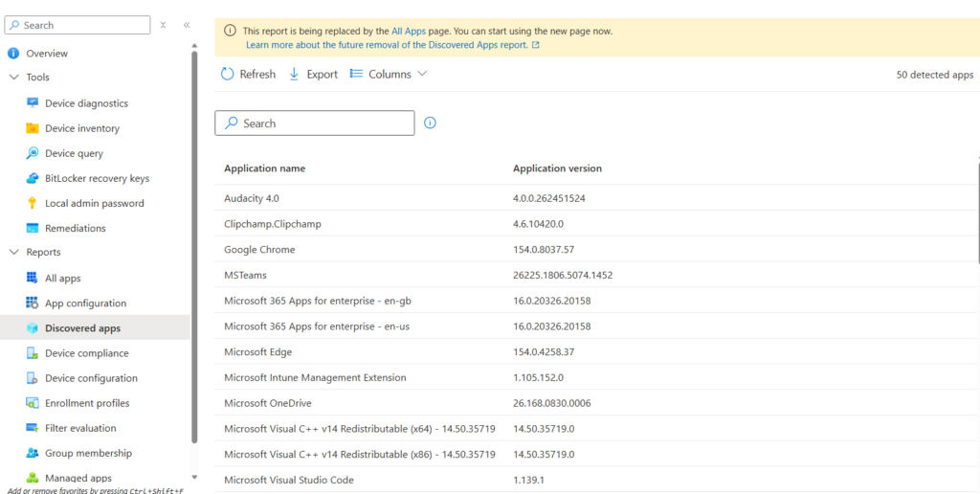980x494 pixels.
Task: Click the Export download arrow icon
Action: (294, 75)
